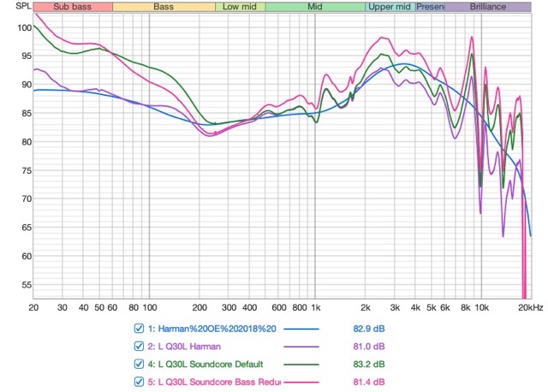The width and height of the screenshot is (548, 392).
Task: Disable the Soundcore Default trace checkbox
Action: pos(139,364)
